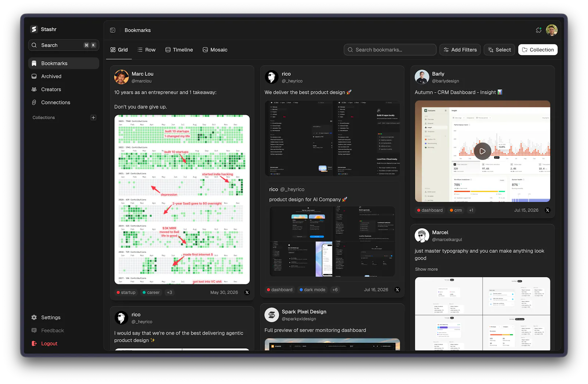Image resolution: width=588 pixels, height=384 pixels.
Task: Click the Jul 15, 2026 date
Action: [526, 210]
